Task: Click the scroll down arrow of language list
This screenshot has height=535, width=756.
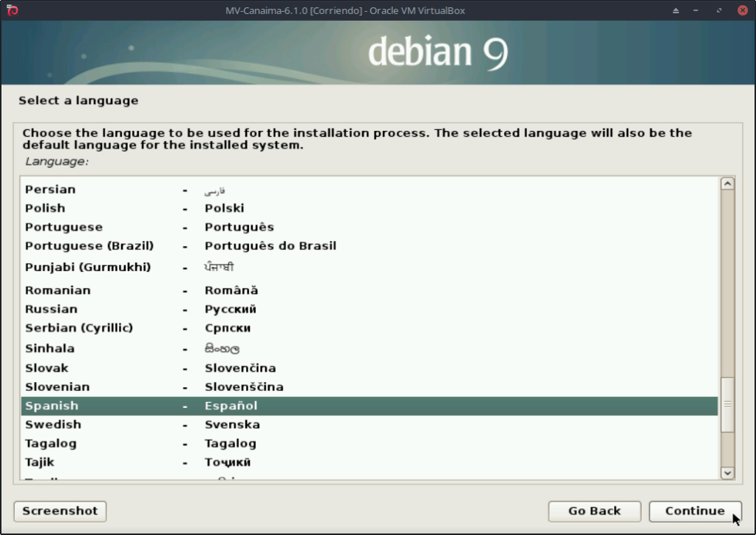Action: 727,473
